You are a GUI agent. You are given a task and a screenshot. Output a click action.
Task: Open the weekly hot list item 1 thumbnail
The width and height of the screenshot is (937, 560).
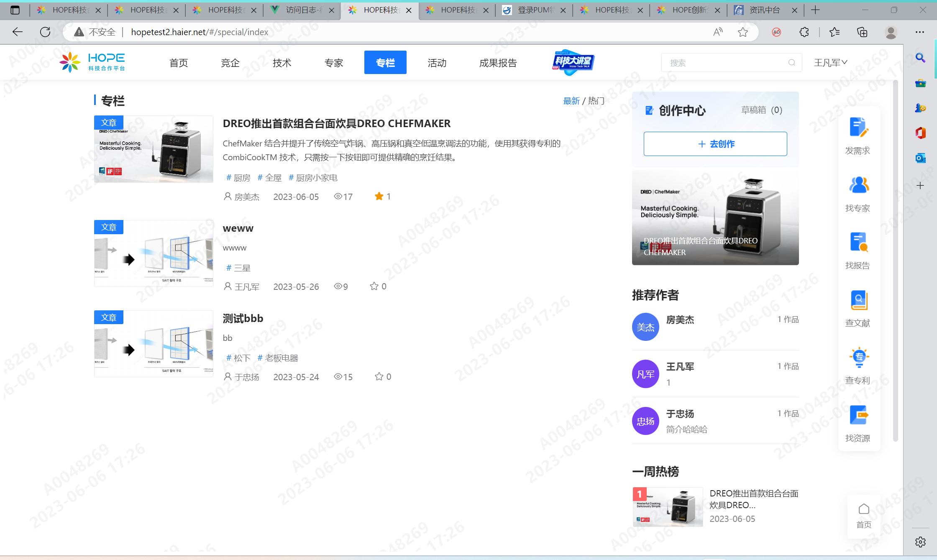668,507
